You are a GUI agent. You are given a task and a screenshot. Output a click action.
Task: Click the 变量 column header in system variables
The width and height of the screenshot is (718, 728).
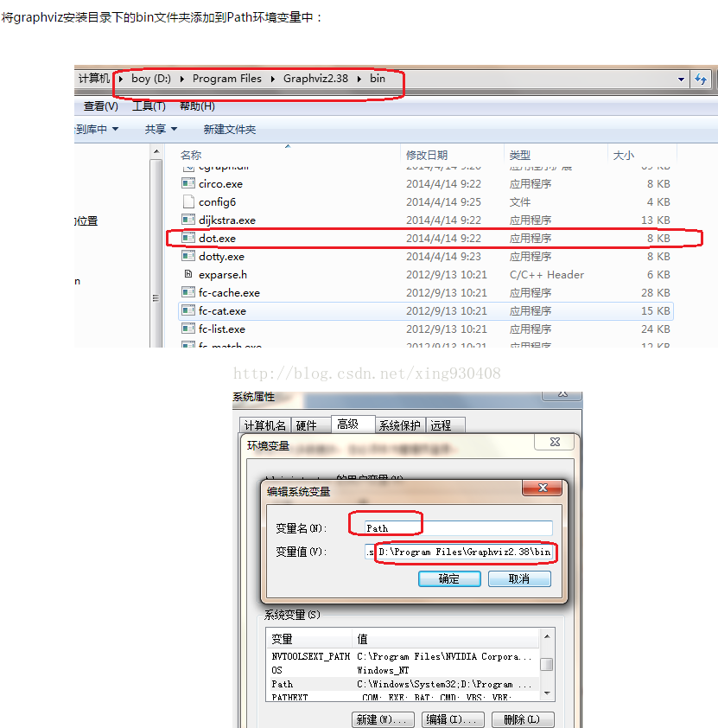point(309,639)
